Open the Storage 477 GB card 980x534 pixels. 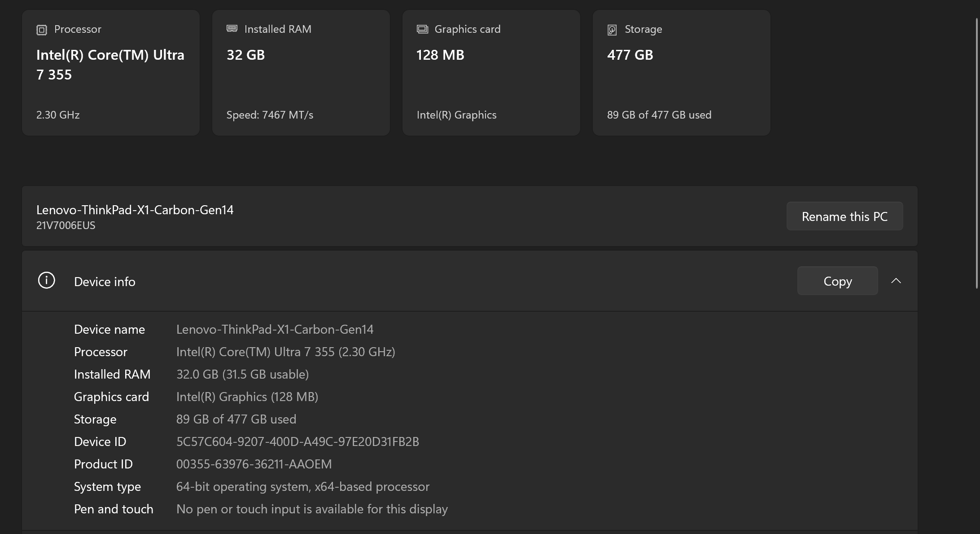coord(682,73)
